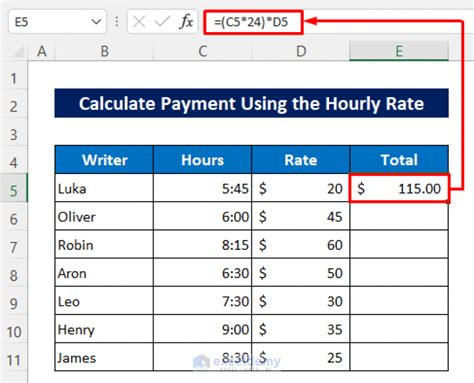Click the Writer header cell

(x=104, y=160)
